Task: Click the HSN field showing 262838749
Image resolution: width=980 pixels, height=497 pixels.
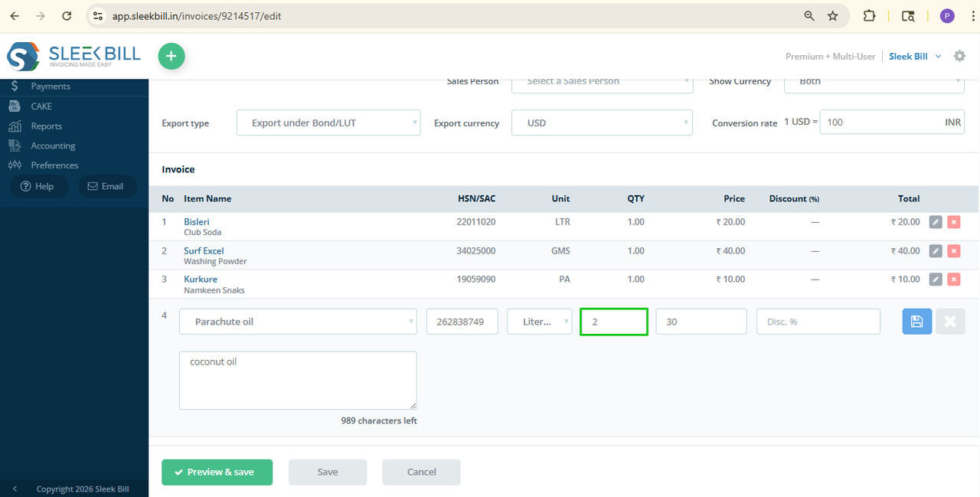Action: coord(462,322)
